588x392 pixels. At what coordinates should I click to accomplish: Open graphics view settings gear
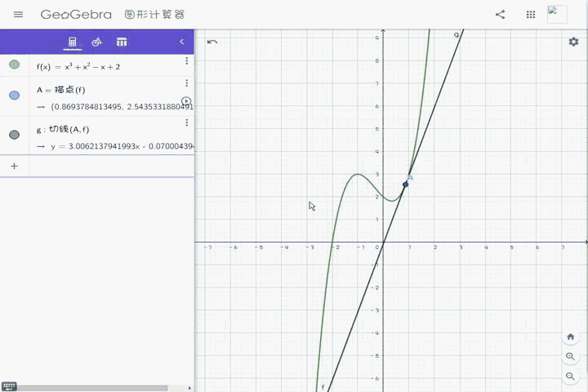[x=573, y=42]
